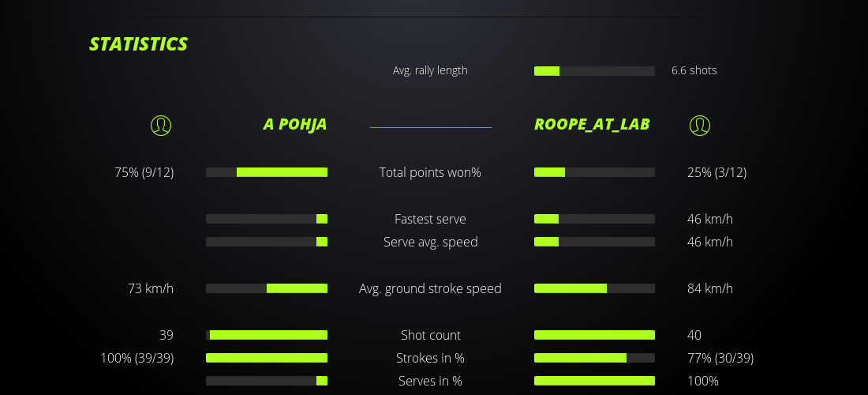Click the 100% (39/39) strokes value
868x395 pixels.
point(137,358)
